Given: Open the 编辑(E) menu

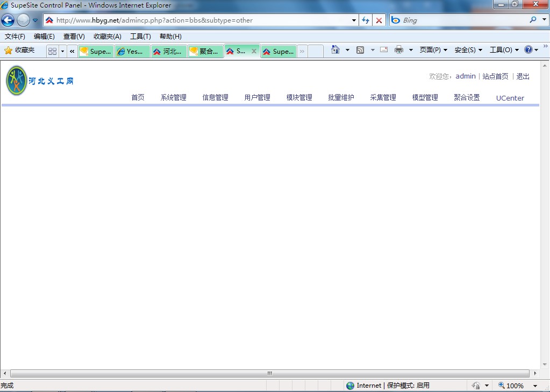Looking at the screenshot, I should (x=44, y=37).
